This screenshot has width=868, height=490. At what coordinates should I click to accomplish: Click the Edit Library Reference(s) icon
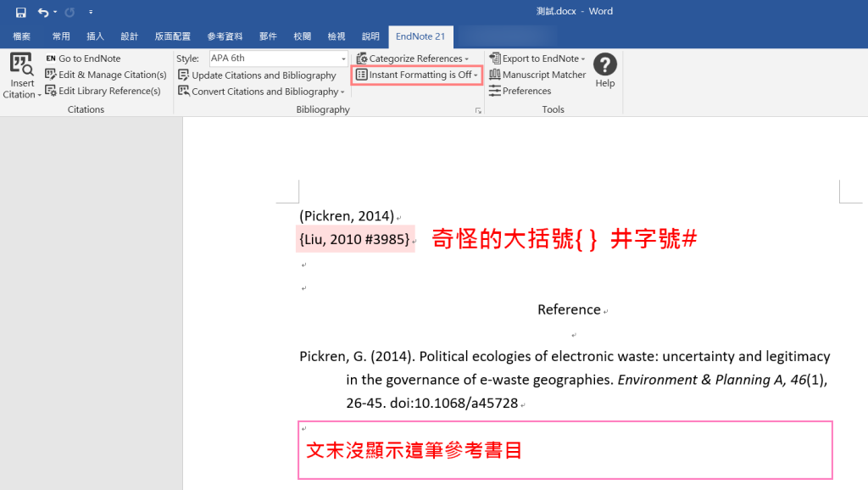point(51,90)
